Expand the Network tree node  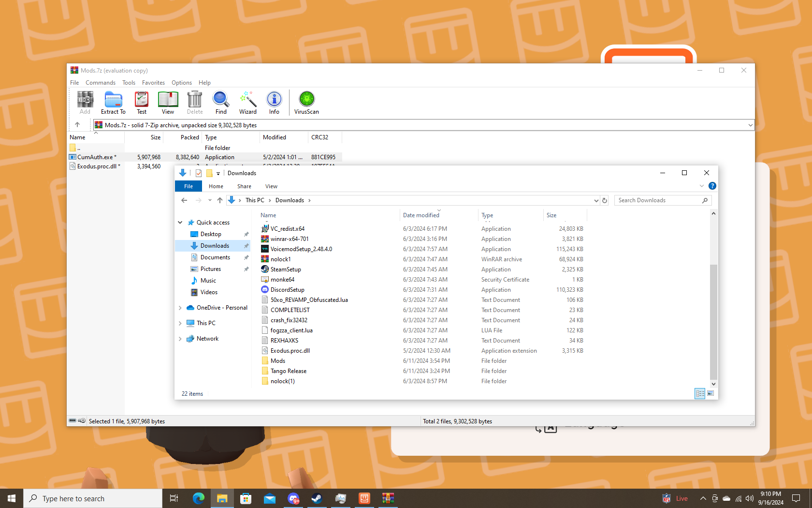click(x=180, y=339)
